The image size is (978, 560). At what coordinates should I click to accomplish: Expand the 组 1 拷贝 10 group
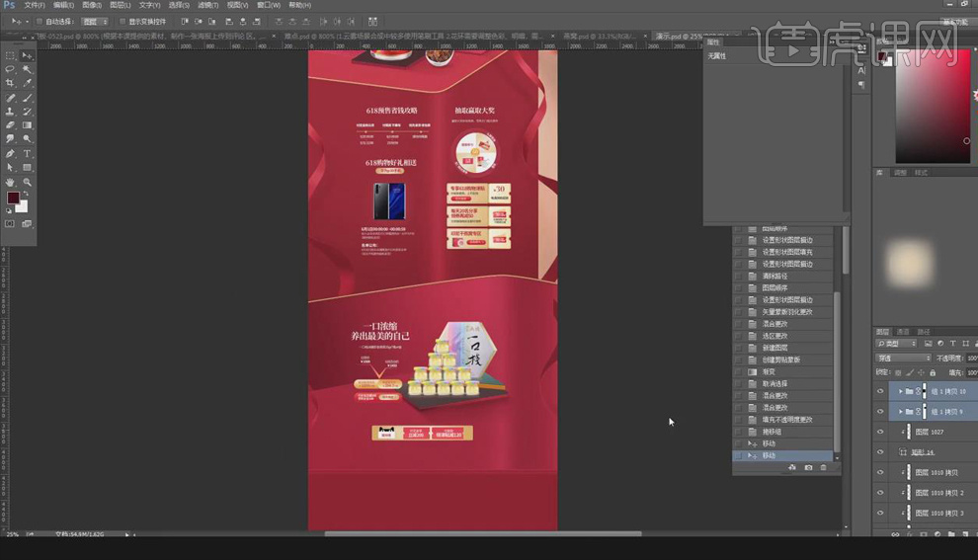[898, 391]
